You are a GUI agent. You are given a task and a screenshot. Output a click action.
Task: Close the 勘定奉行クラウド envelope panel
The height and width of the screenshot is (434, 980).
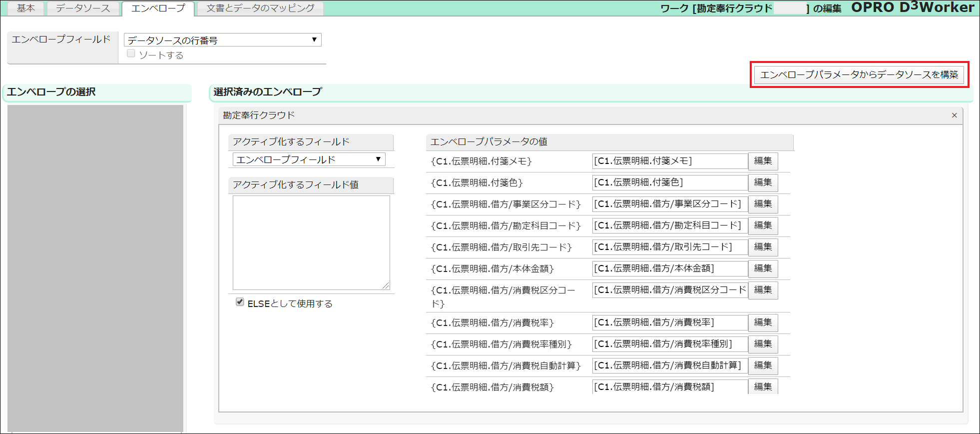coord(954,115)
